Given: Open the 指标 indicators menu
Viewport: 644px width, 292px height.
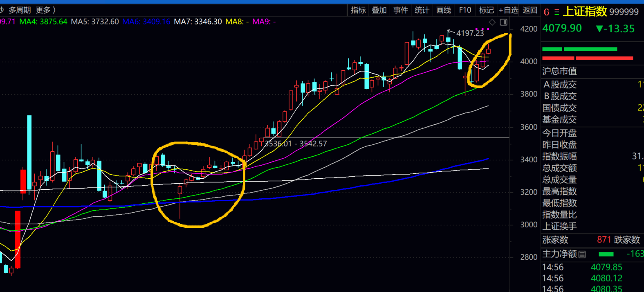Looking at the screenshot, I should coord(358,10).
